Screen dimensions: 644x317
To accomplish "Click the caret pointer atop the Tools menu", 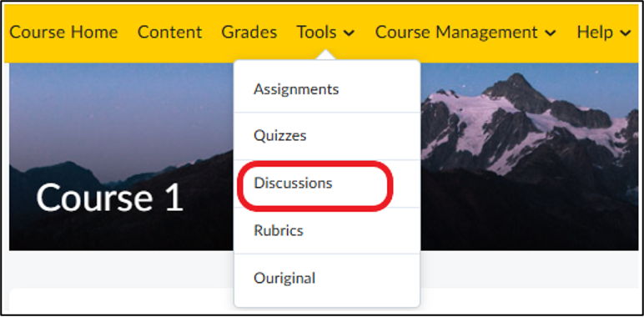I will (327, 55).
